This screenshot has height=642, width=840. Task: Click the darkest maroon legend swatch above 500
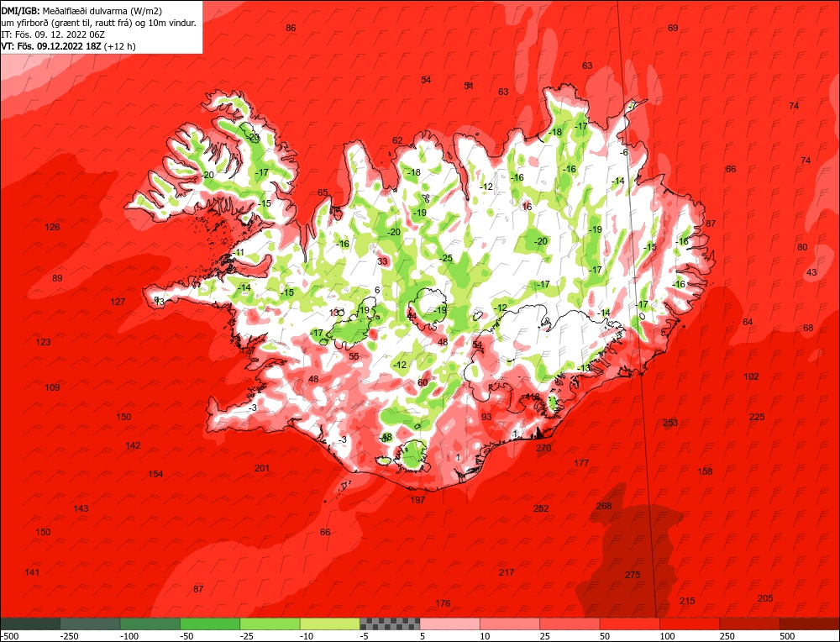pyautogui.click(x=810, y=624)
